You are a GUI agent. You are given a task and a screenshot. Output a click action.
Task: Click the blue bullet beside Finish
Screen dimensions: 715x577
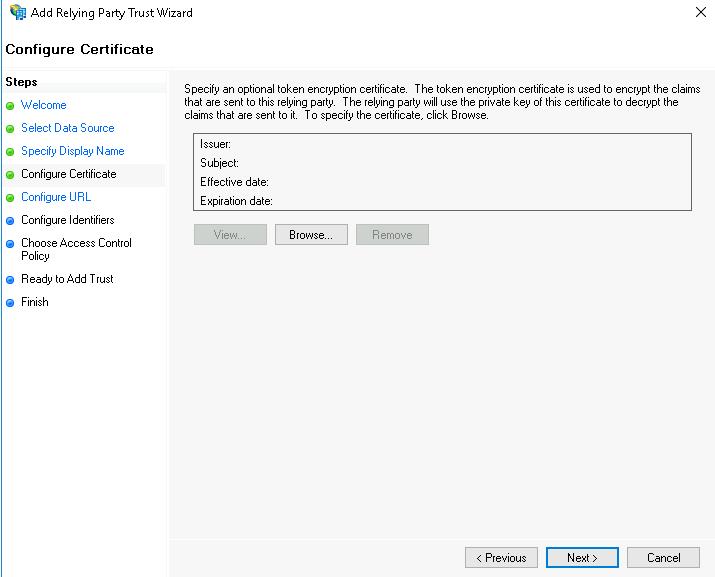click(x=10, y=303)
